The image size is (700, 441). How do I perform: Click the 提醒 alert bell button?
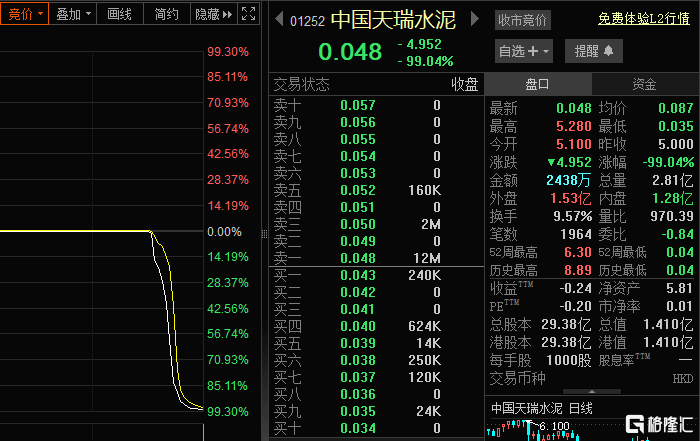(x=593, y=51)
